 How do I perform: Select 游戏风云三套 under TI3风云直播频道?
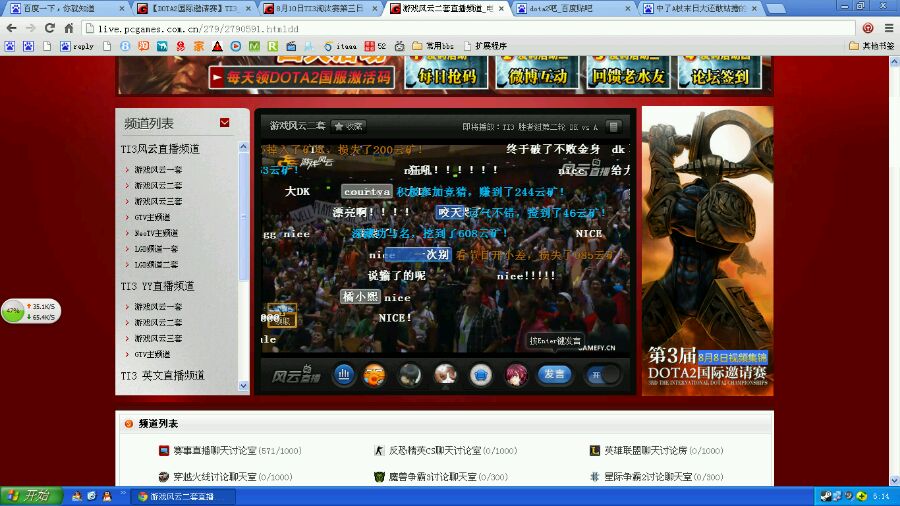(158, 201)
